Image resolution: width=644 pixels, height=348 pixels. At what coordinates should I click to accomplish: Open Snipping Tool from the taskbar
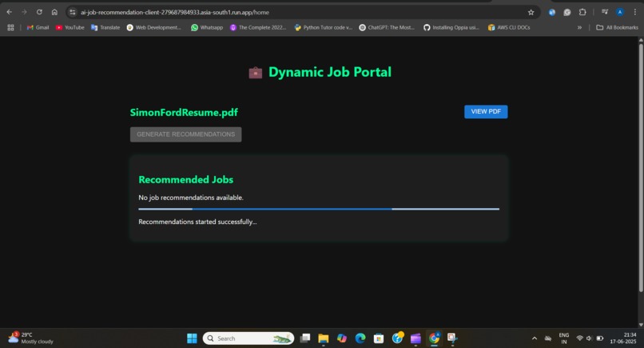pos(452,338)
